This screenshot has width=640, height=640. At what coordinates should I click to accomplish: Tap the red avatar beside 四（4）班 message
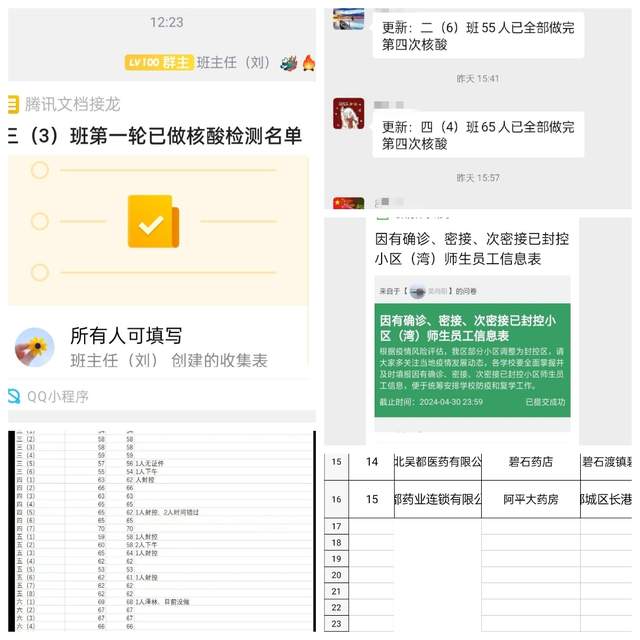(x=349, y=113)
